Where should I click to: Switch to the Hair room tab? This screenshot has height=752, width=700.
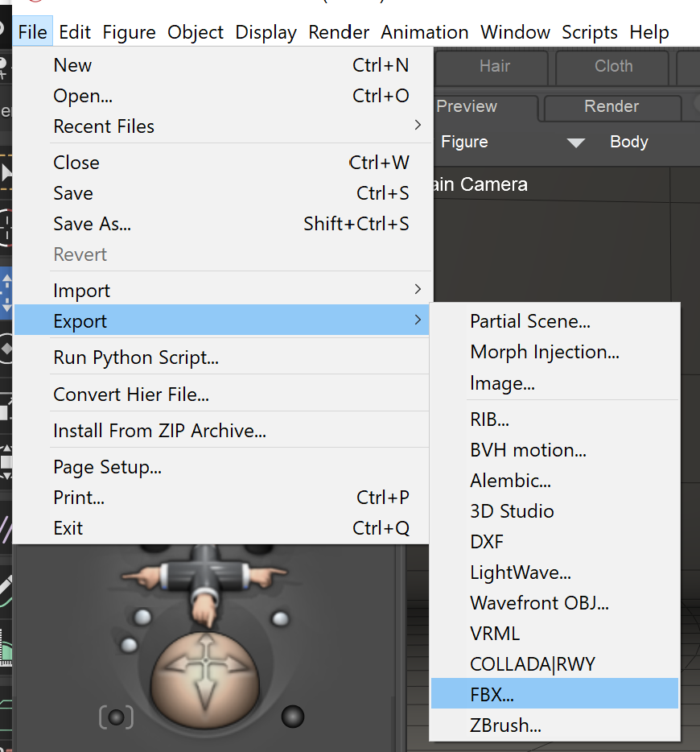click(x=492, y=67)
